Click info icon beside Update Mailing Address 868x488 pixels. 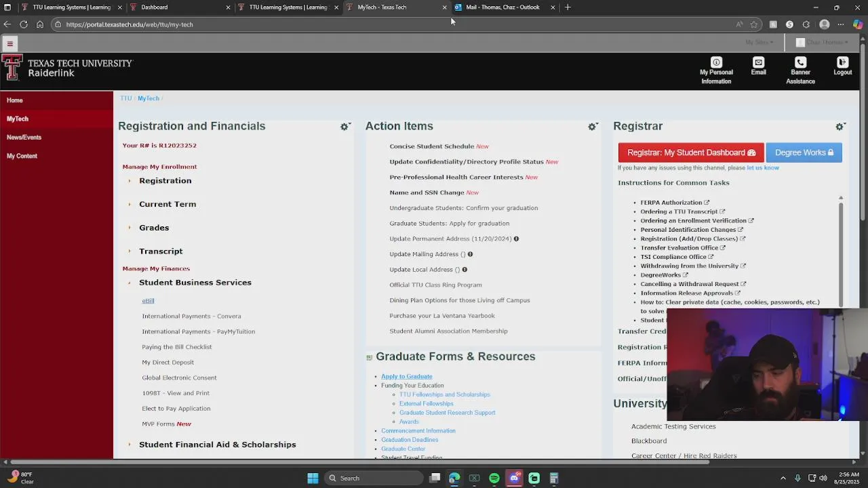[x=470, y=254]
